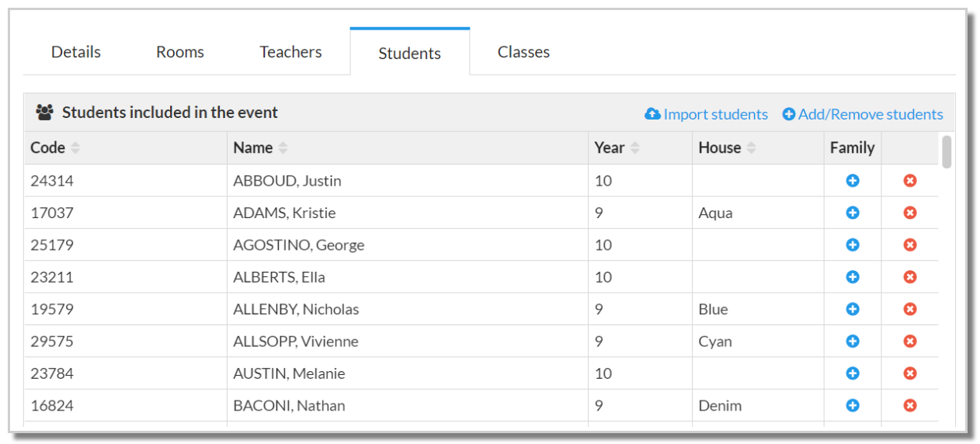Open the Classes tab

coord(523,52)
